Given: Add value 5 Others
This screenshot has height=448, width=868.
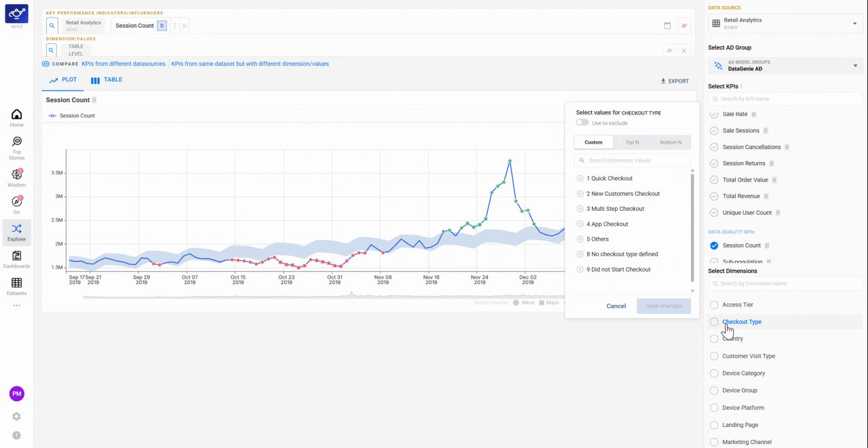Looking at the screenshot, I should point(580,239).
